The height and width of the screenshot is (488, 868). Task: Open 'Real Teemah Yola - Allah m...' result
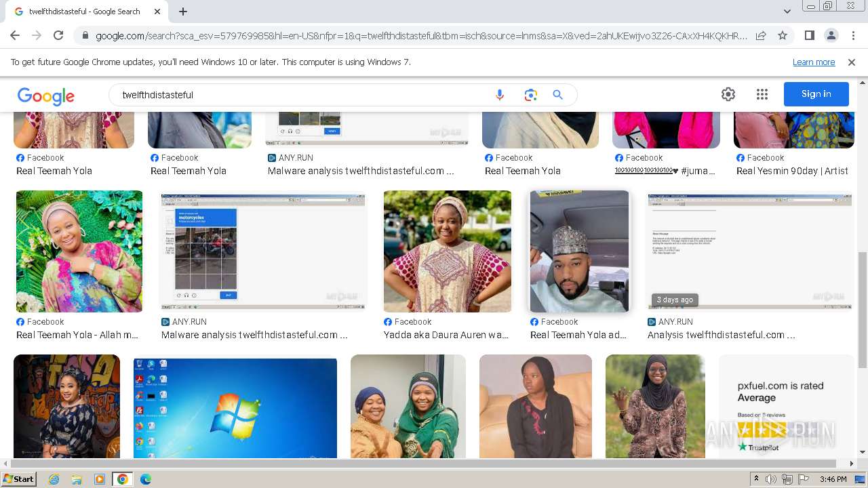77,335
